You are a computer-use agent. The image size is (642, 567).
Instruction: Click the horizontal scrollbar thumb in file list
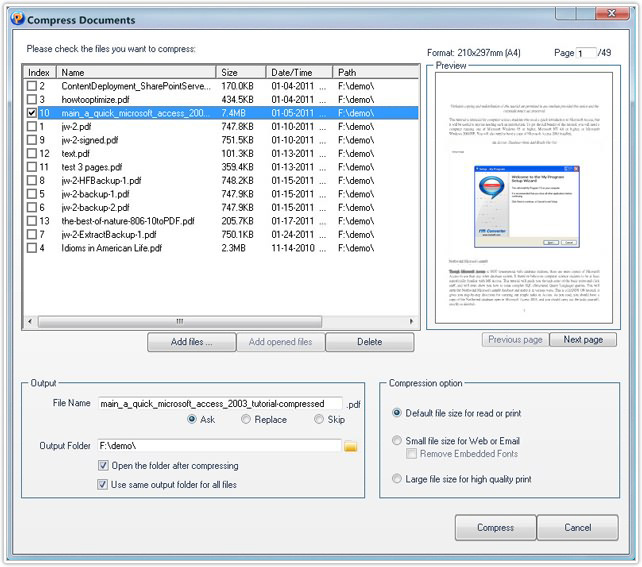(180, 321)
